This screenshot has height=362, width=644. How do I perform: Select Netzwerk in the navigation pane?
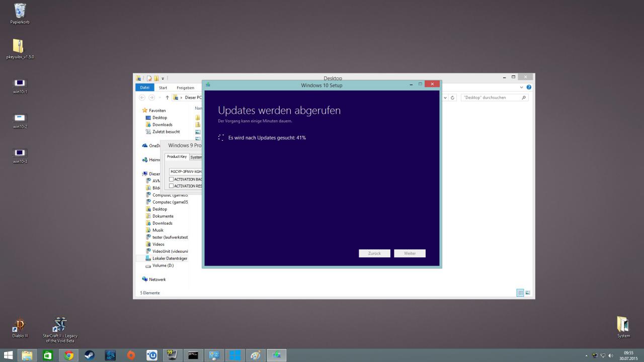154,280
